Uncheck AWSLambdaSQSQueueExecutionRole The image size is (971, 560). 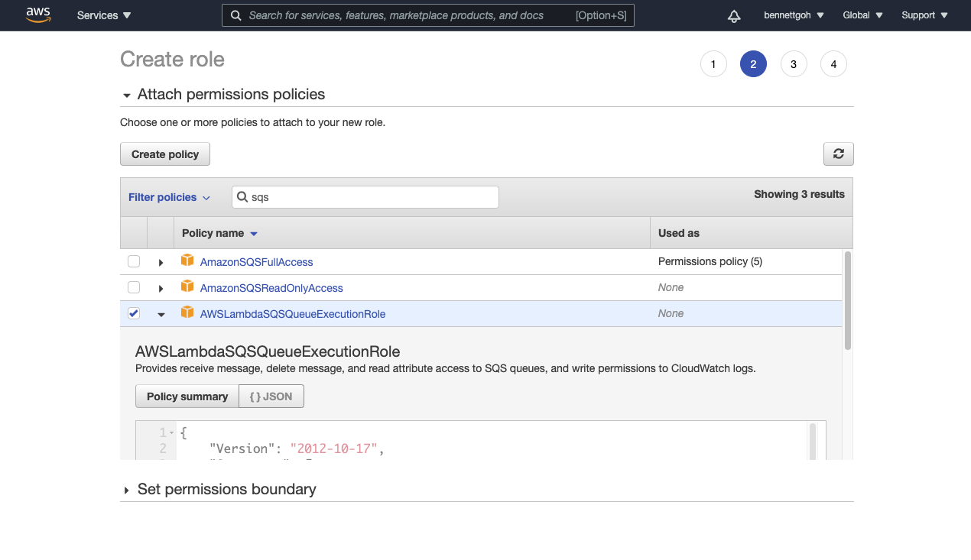click(134, 313)
